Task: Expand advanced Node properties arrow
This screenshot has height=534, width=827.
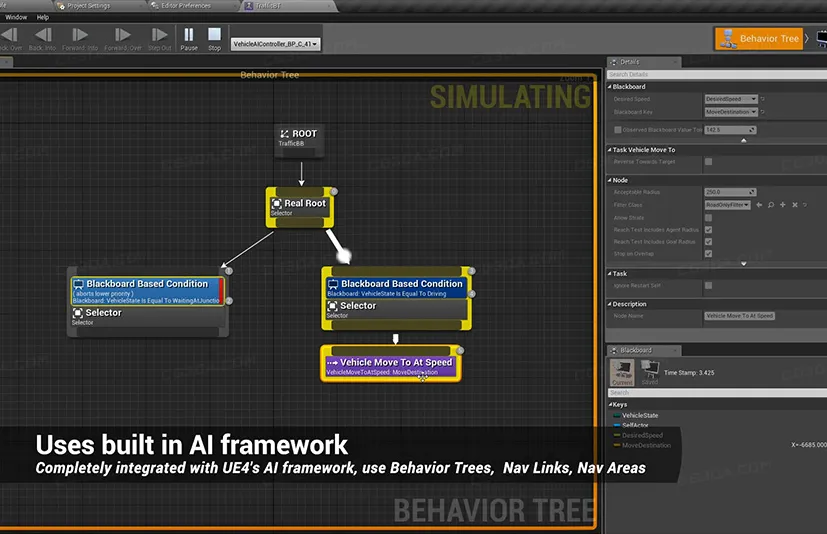Action: pos(744,263)
